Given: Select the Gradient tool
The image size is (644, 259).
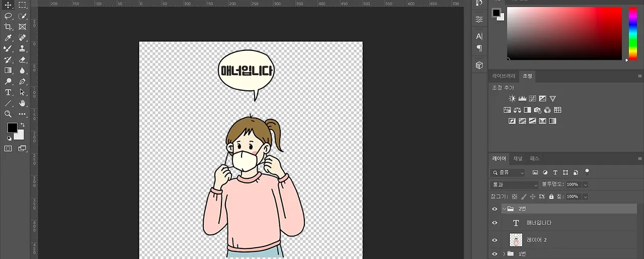Looking at the screenshot, I should pyautogui.click(x=8, y=71).
